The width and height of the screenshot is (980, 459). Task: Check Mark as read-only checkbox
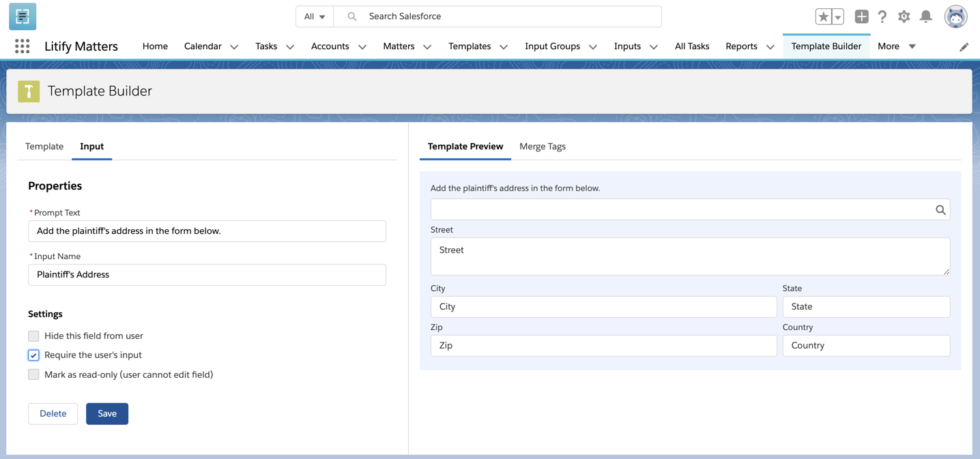(x=34, y=375)
